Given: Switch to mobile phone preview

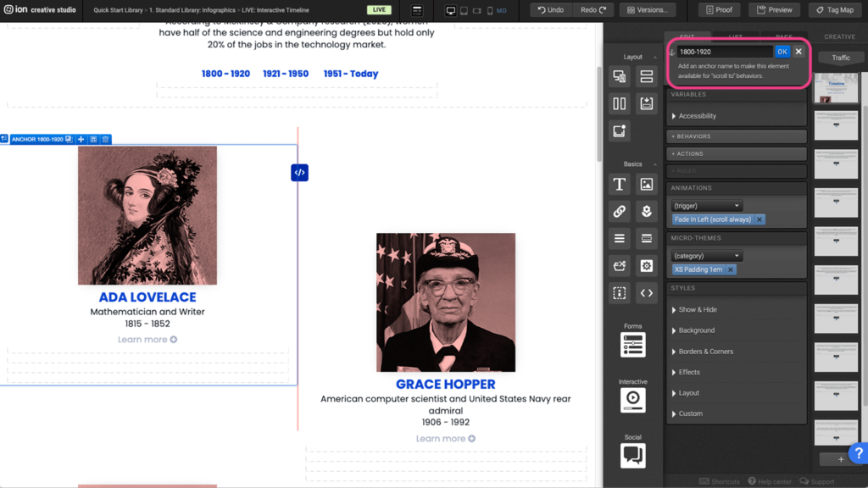Looking at the screenshot, I should coord(490,10).
